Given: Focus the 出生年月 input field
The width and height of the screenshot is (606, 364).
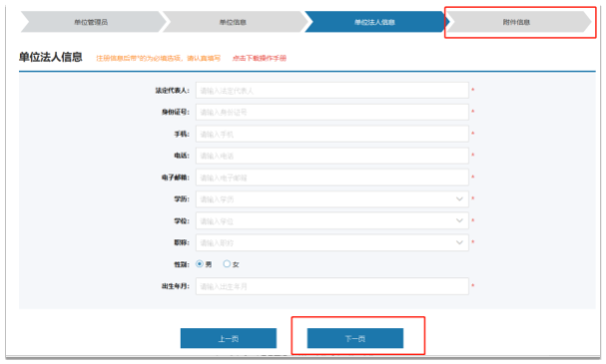Looking at the screenshot, I should 332,286.
